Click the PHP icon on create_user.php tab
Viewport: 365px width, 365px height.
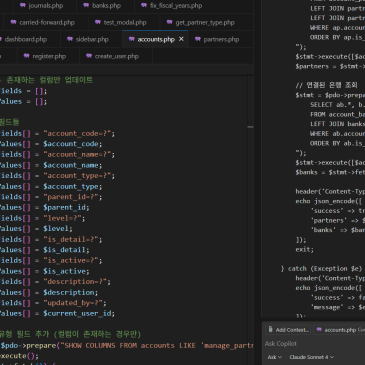coord(89,56)
